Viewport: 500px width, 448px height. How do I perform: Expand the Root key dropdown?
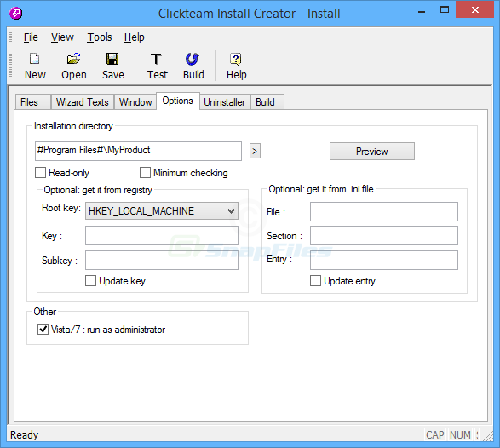162,210
